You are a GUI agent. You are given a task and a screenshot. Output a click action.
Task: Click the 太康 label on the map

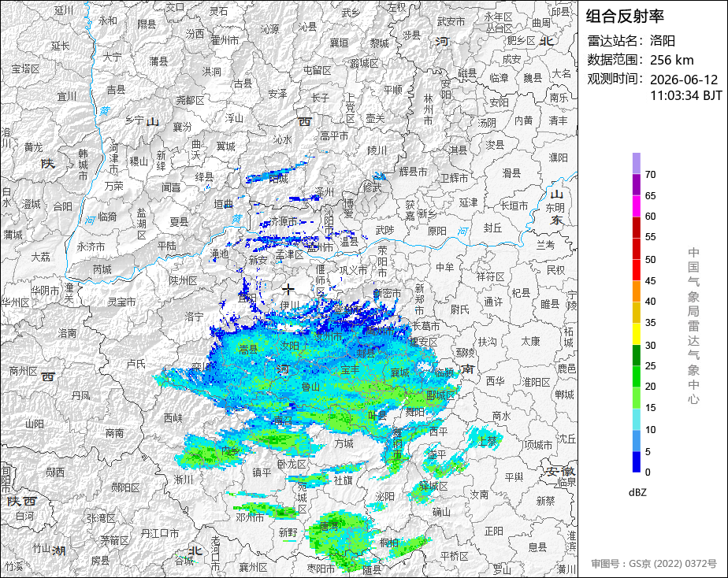point(530,342)
